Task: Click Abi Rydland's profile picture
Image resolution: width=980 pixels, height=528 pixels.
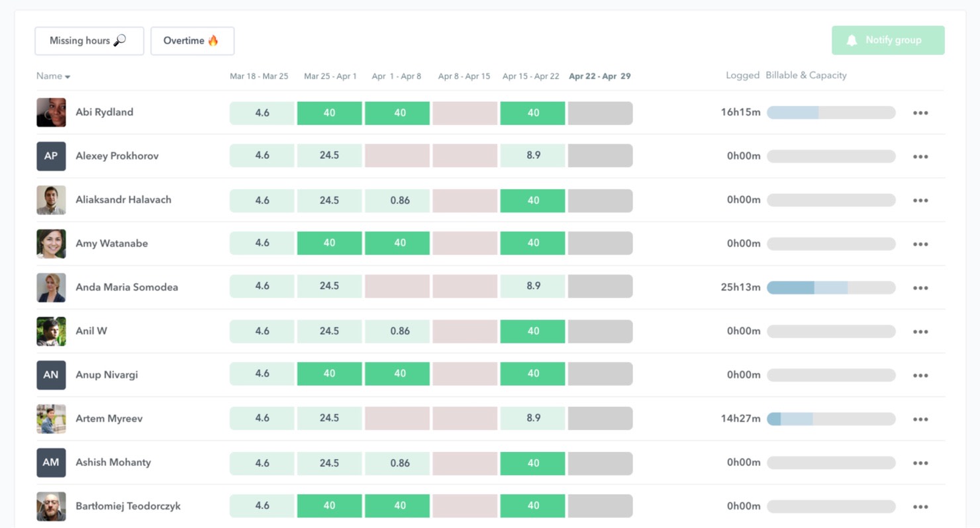Action: pyautogui.click(x=51, y=112)
